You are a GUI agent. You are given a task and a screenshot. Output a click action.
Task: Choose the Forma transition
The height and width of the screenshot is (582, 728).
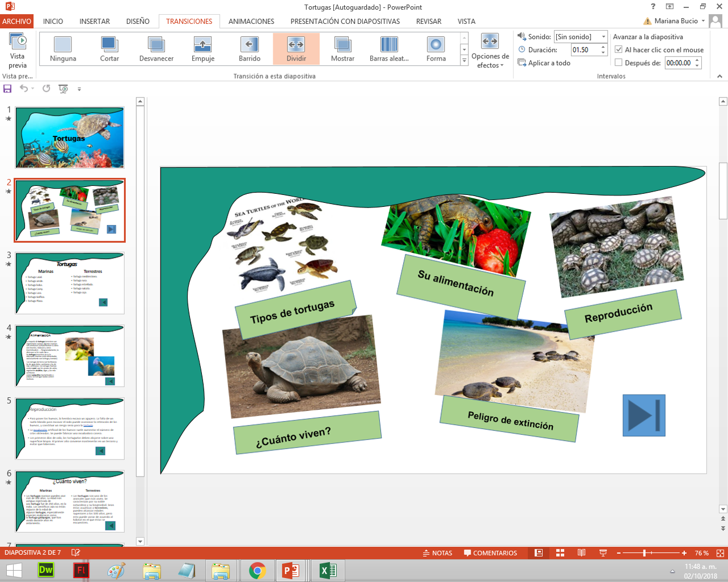pos(435,48)
